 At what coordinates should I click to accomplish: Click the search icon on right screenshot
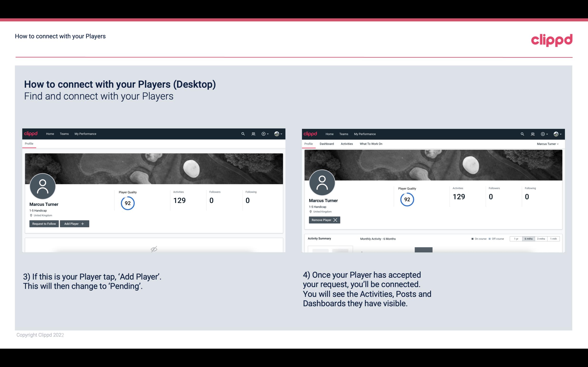click(522, 133)
